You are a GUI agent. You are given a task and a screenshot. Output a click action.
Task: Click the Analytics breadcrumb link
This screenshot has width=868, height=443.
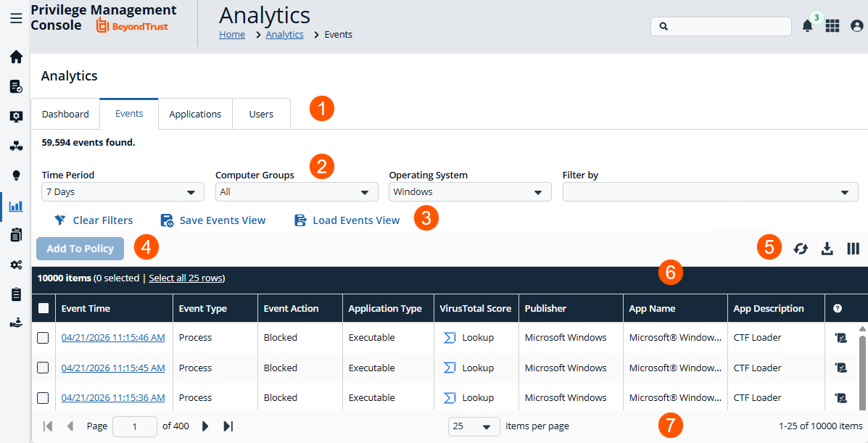(x=284, y=34)
